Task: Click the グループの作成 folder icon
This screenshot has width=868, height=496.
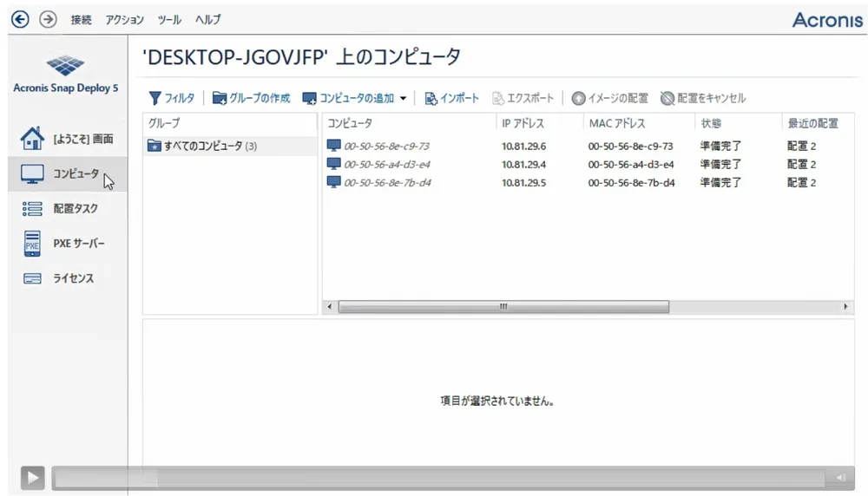Action: [x=220, y=99]
